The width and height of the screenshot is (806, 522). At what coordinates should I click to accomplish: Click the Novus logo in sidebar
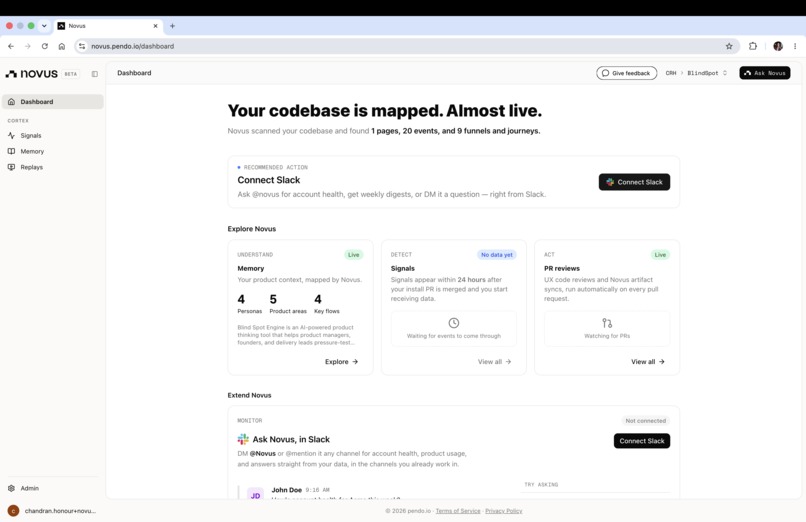pos(32,73)
